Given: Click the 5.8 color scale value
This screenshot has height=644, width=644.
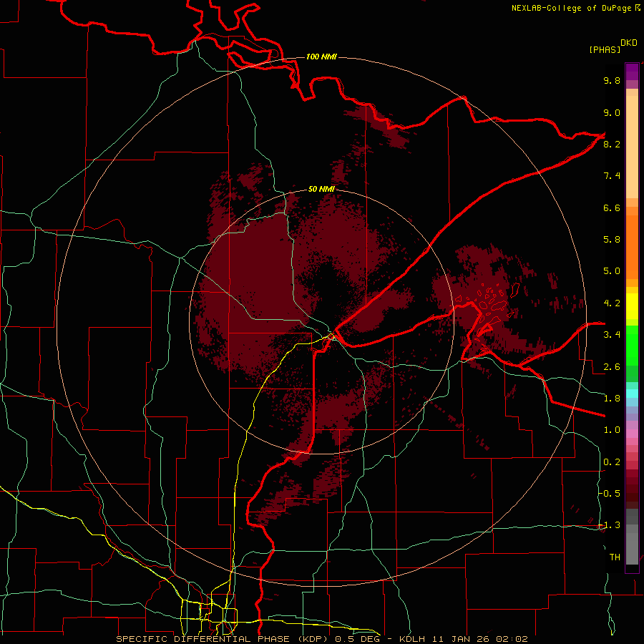Looking at the screenshot, I should pyautogui.click(x=612, y=239).
